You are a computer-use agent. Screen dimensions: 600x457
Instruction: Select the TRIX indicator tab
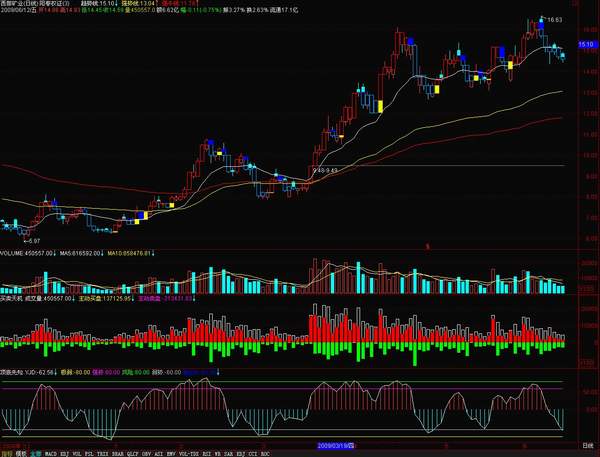103,454
